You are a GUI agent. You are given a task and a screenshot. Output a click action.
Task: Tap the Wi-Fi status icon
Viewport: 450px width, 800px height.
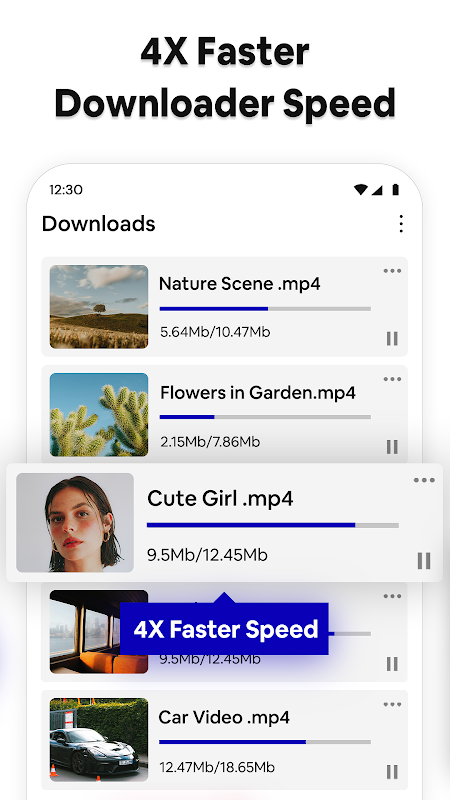360,190
